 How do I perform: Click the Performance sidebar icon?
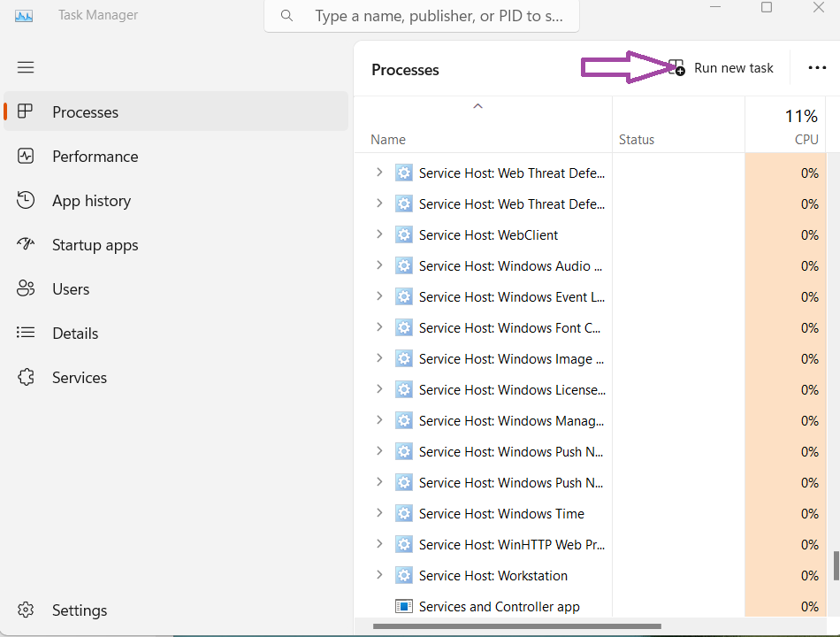pos(26,157)
